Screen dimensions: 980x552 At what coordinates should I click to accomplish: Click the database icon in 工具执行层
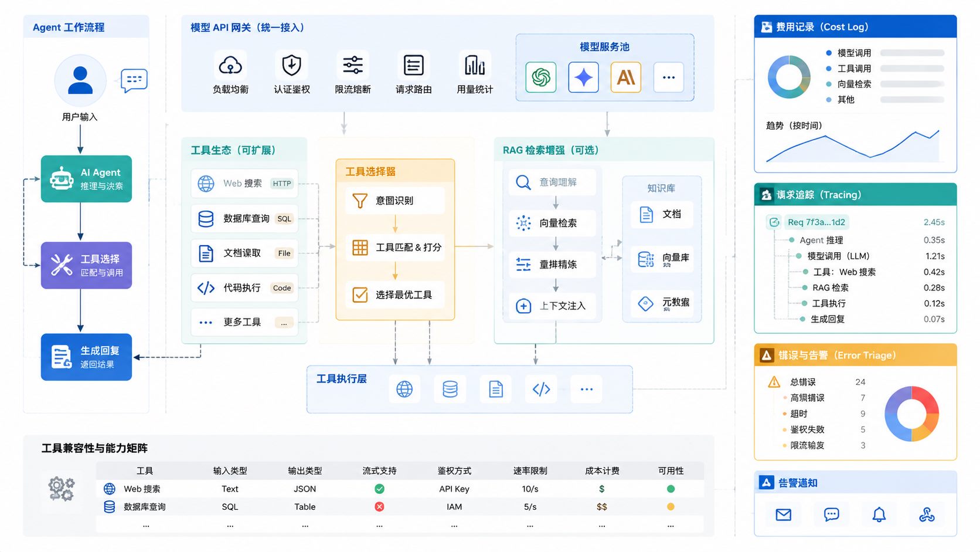pos(450,389)
